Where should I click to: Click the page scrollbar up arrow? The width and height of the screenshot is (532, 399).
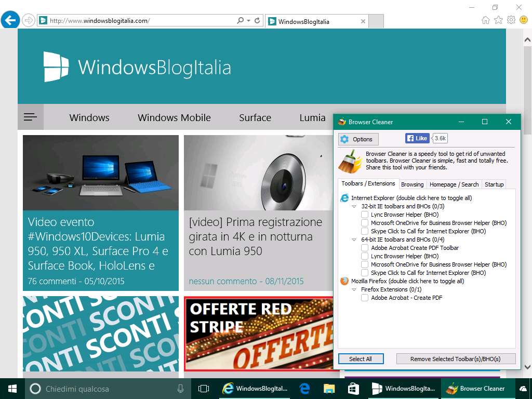point(527,39)
